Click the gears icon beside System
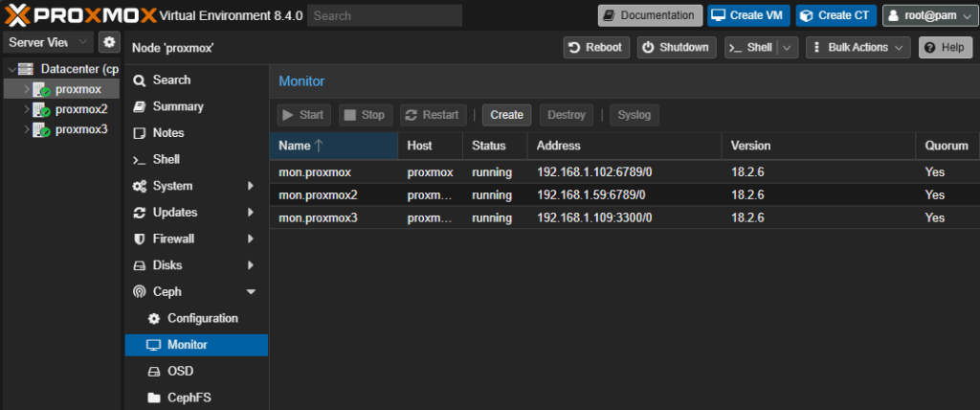 [x=140, y=187]
